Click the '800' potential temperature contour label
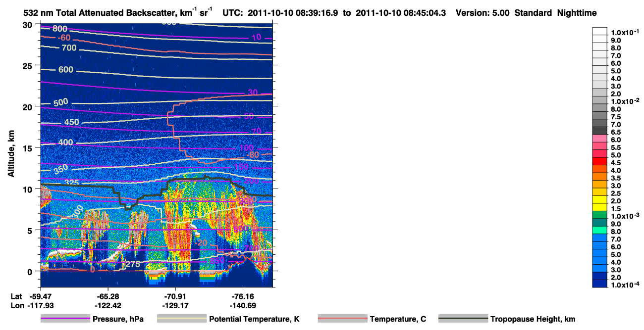The width and height of the screenshot is (644, 330). point(60,29)
